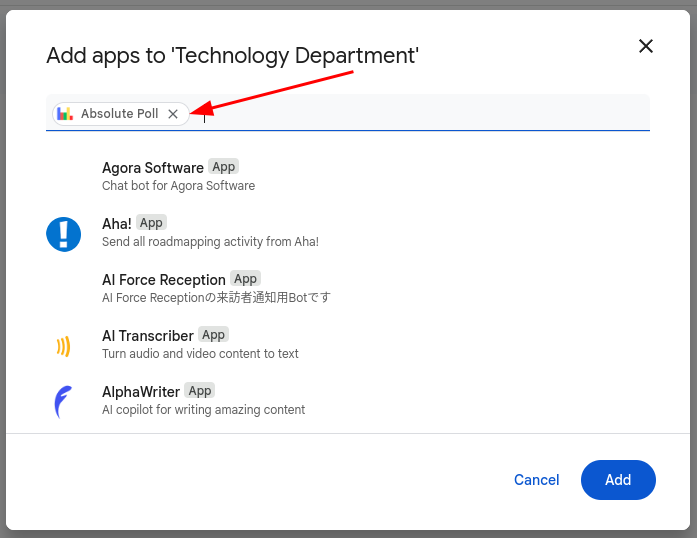Viewport: 697px width, 538px height.
Task: Choose AI Force Reception app
Action: point(164,280)
